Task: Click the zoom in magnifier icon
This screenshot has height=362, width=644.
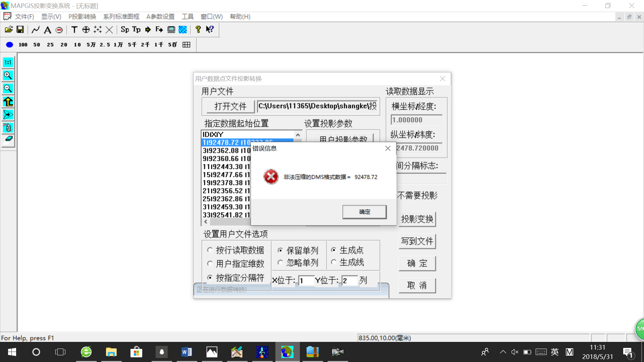Action: tap(8, 75)
